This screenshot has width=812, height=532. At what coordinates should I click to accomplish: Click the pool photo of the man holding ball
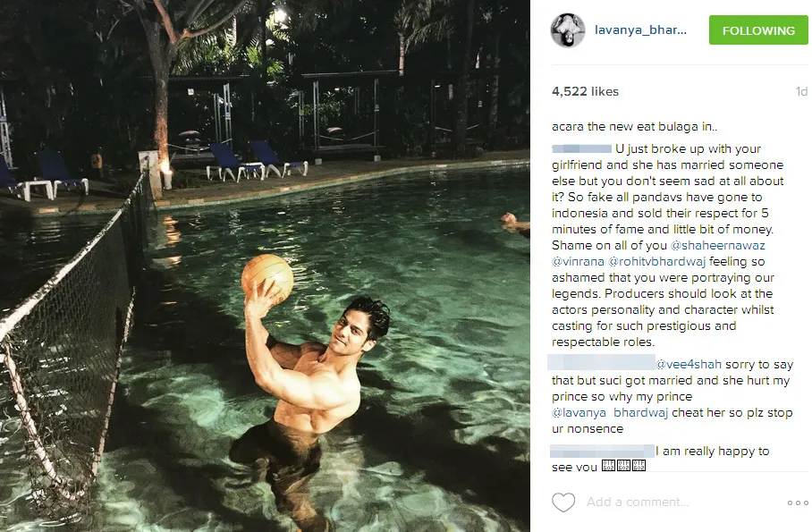[265, 266]
